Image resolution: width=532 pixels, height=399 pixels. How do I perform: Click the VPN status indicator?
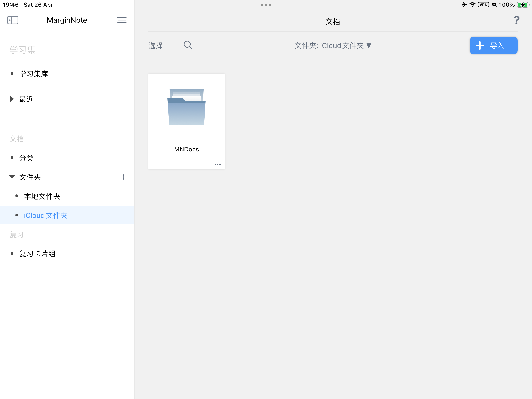[x=483, y=5]
